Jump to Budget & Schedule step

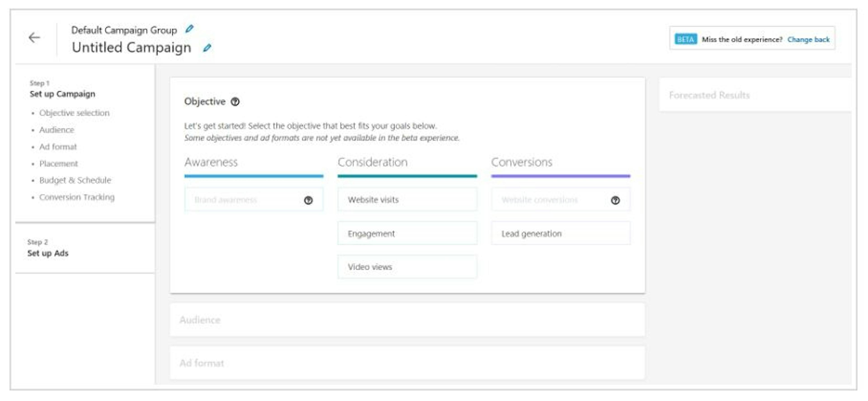point(75,180)
